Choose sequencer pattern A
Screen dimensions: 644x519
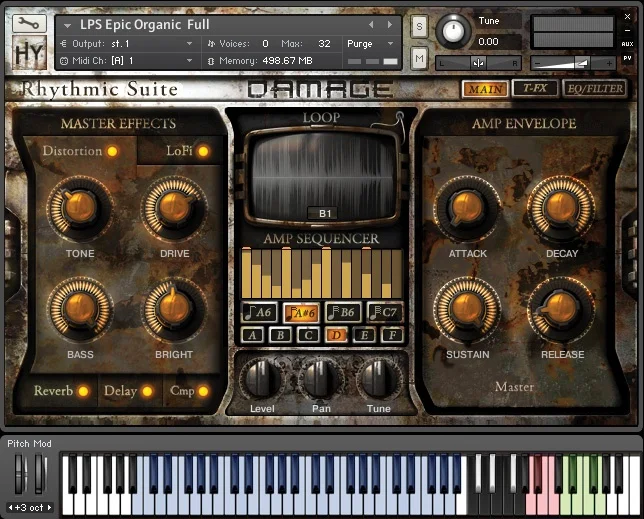pos(252,335)
